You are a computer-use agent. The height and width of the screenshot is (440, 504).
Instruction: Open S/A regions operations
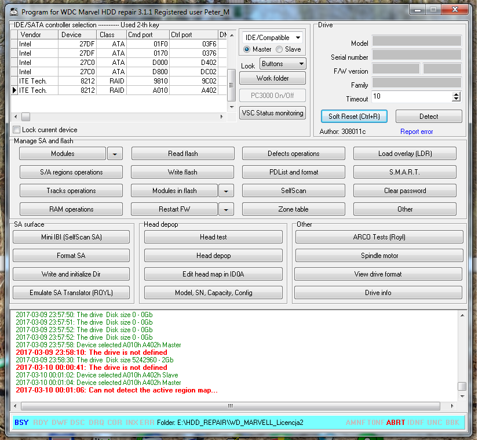tap(71, 172)
